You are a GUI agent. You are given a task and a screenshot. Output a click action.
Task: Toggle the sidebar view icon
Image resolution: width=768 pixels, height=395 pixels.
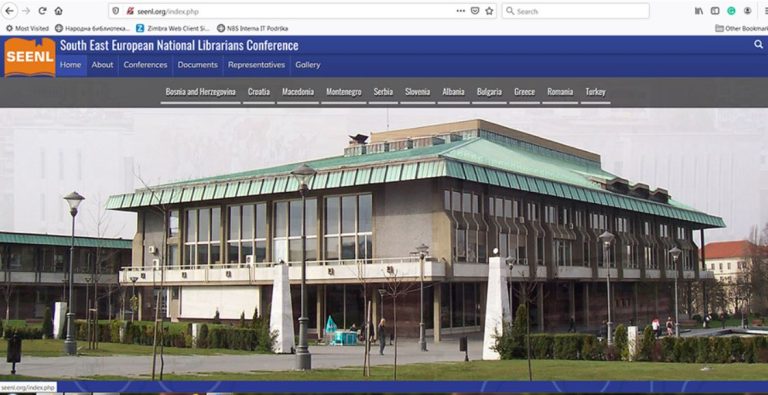pyautogui.click(x=715, y=11)
